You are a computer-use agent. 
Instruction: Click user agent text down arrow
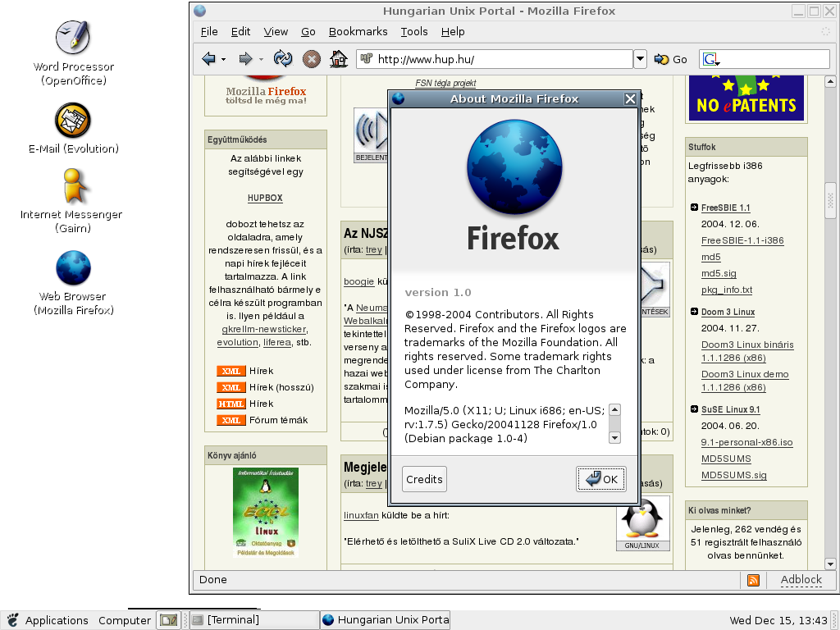pos(615,438)
